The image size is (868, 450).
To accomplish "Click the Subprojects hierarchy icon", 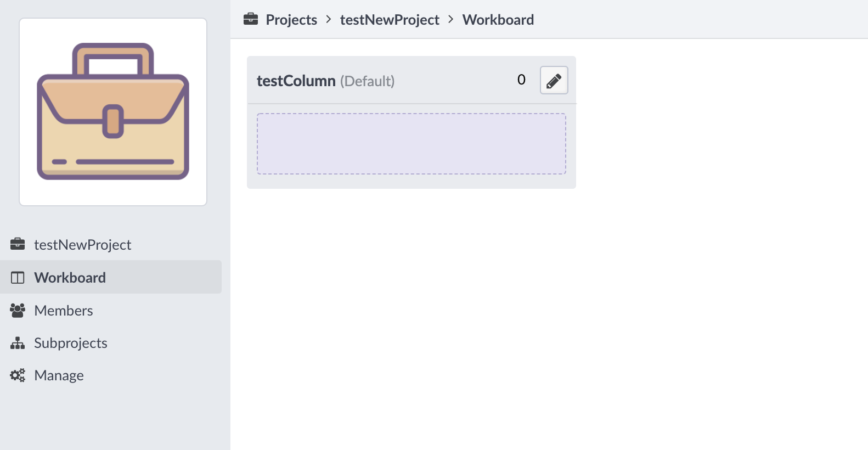I will (18, 343).
